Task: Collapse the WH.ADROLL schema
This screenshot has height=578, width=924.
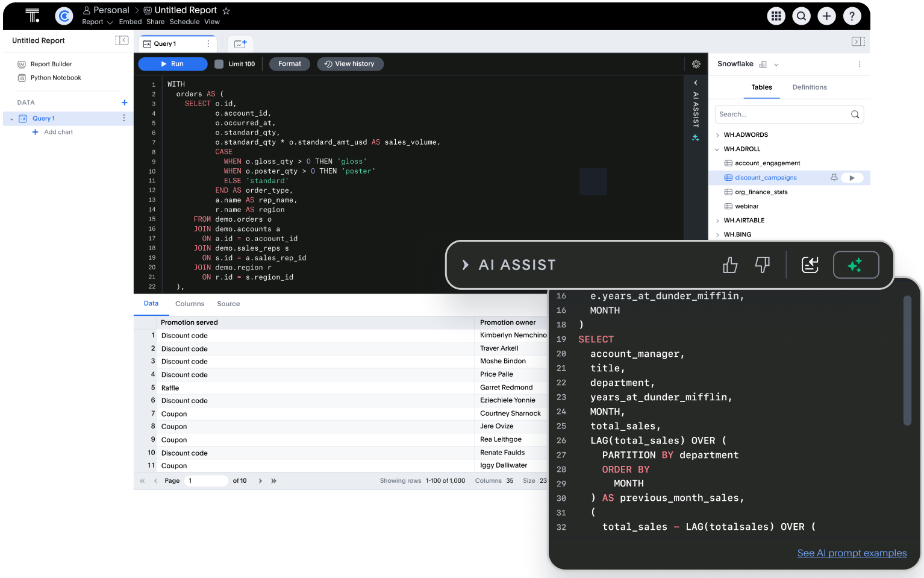Action: point(717,149)
